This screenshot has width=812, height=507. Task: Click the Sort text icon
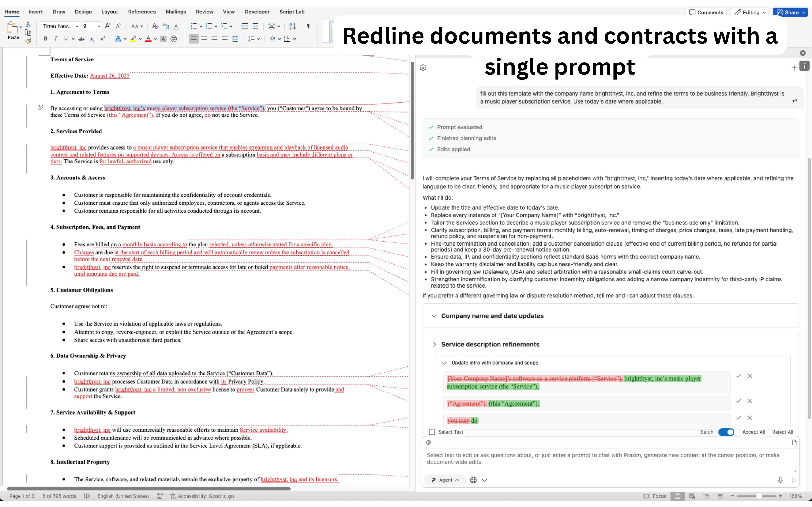point(292,26)
